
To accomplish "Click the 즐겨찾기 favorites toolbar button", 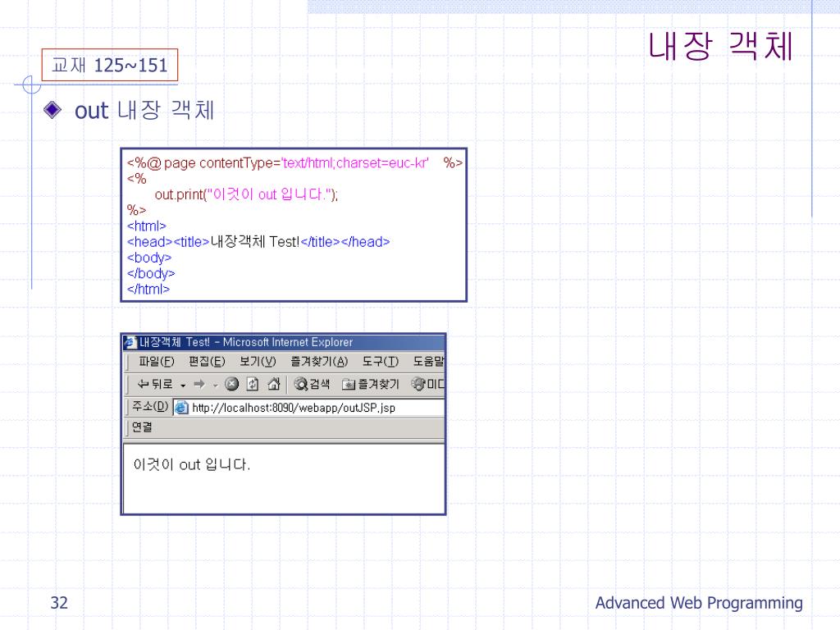I will [x=371, y=384].
